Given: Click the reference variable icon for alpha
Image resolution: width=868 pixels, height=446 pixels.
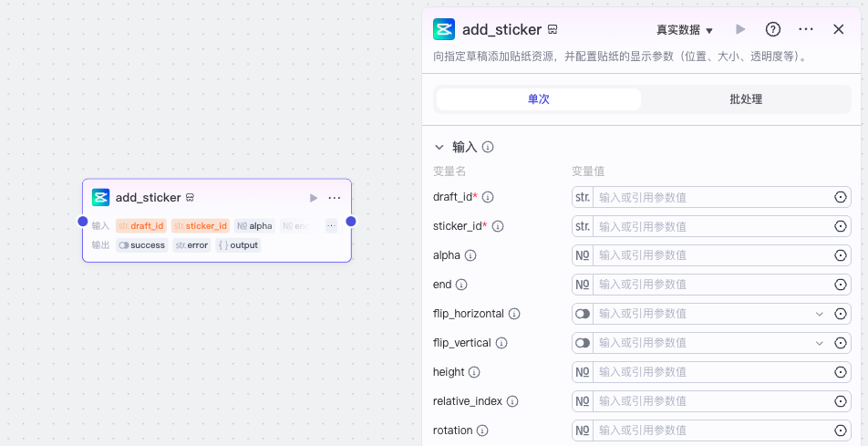Looking at the screenshot, I should [x=841, y=255].
